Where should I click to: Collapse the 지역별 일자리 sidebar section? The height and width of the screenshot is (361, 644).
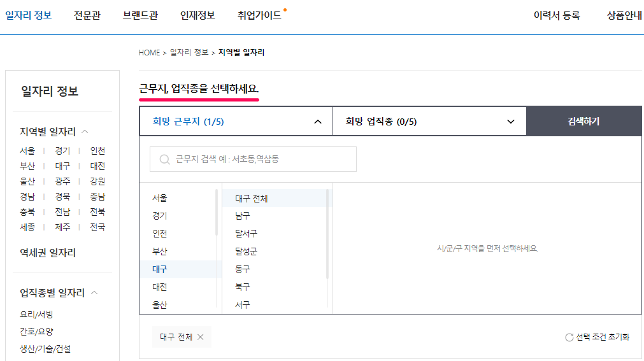tap(85, 131)
